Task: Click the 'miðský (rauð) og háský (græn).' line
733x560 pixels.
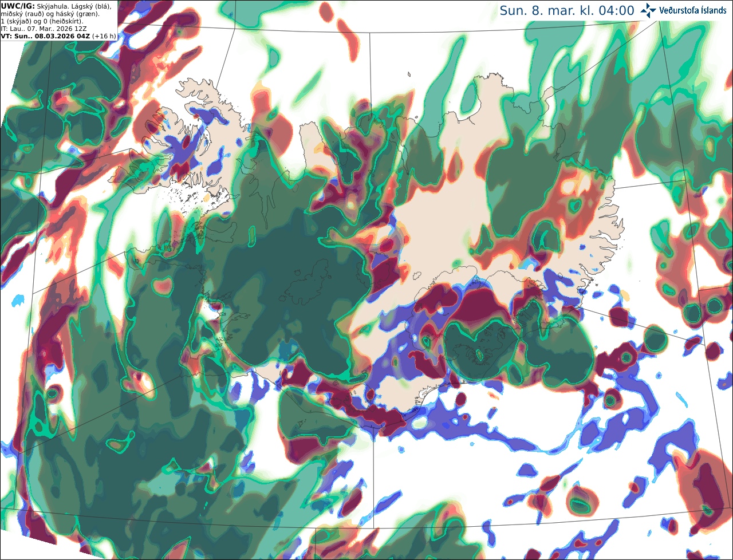Action: [49, 13]
